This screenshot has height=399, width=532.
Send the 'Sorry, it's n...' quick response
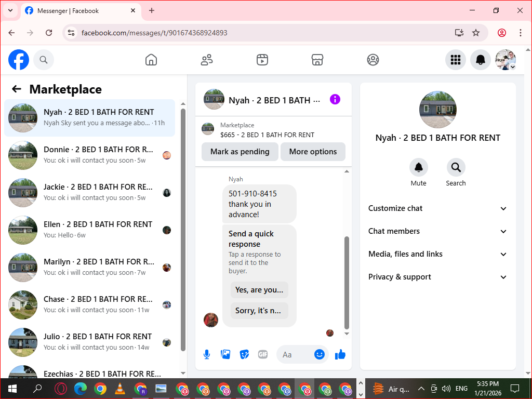point(259,311)
